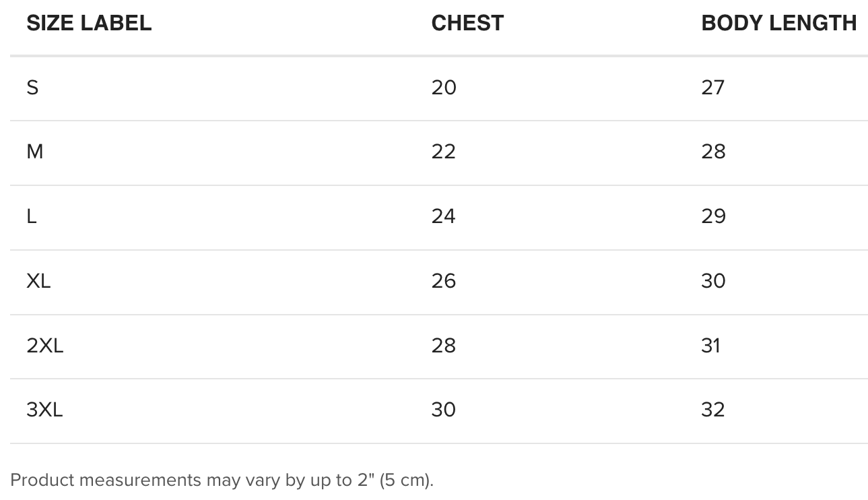Click chest value 24 for size L

[x=444, y=216]
